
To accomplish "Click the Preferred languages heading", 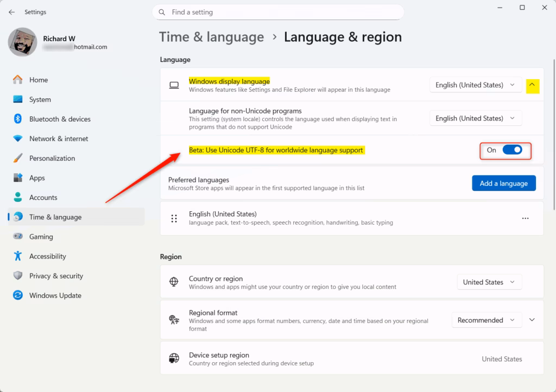I will pos(199,180).
